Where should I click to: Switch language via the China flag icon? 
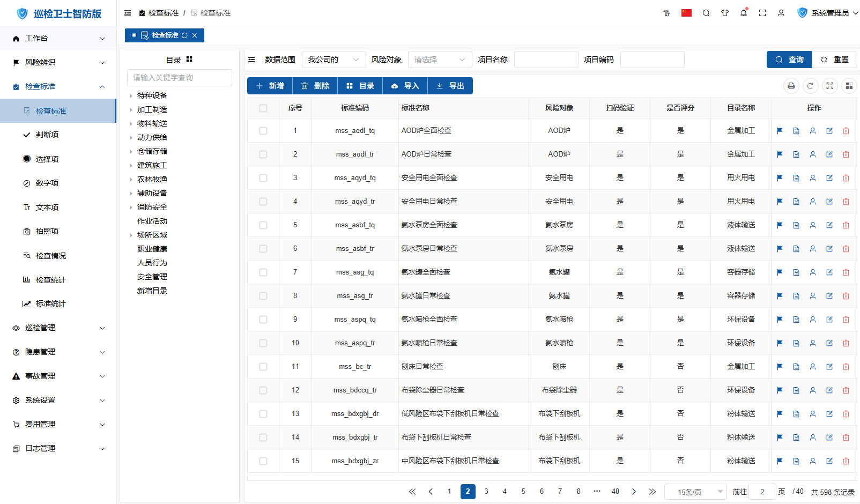tap(686, 13)
